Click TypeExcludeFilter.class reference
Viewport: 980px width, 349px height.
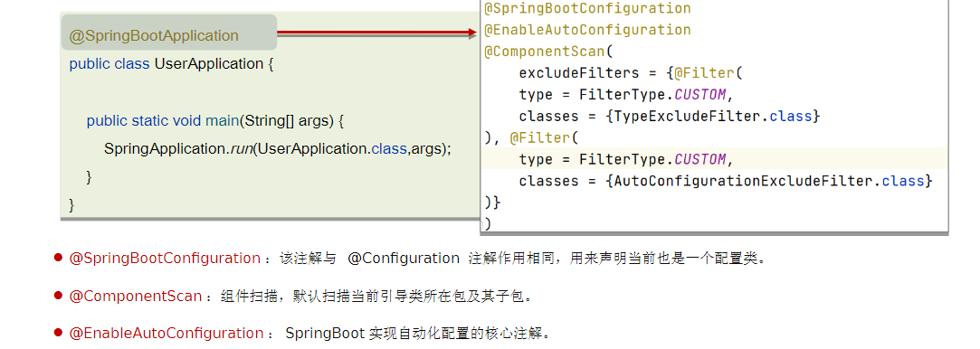[712, 116]
